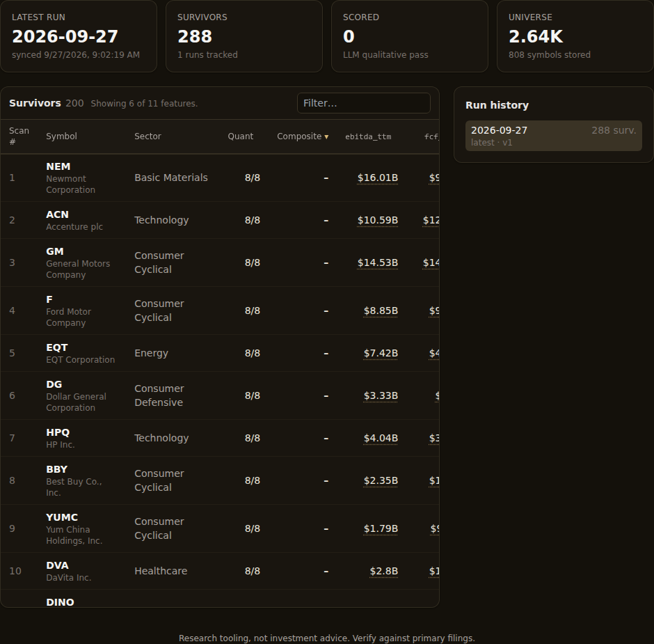Click the Symbol column header
This screenshot has height=644, width=654.
61,136
